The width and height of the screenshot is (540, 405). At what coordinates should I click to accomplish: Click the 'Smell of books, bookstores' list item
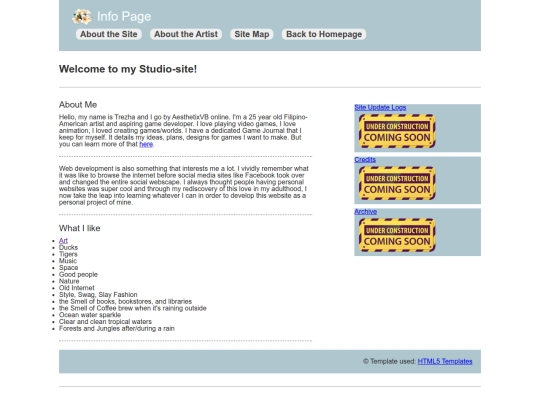point(125,301)
